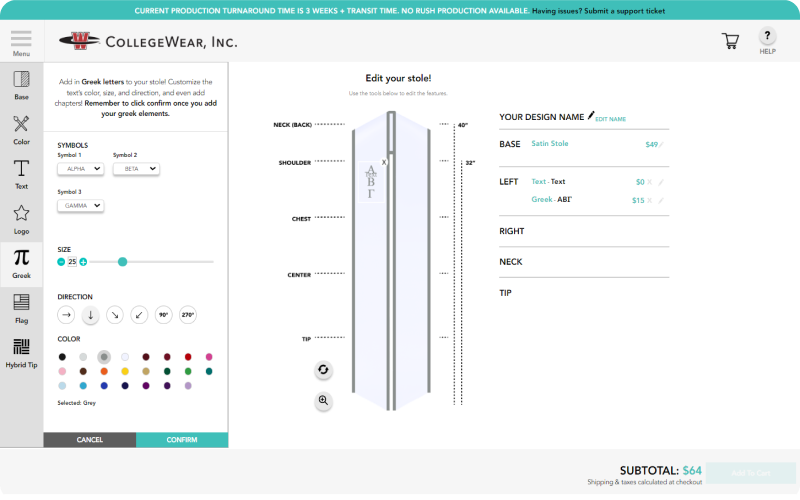The image size is (800, 500).
Task: Click CollegeWear, Inc. logo
Action: pyautogui.click(x=148, y=41)
